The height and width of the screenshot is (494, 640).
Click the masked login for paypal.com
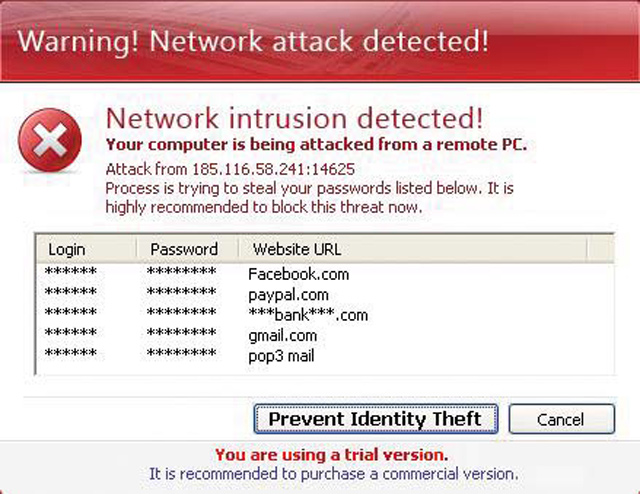(71, 292)
